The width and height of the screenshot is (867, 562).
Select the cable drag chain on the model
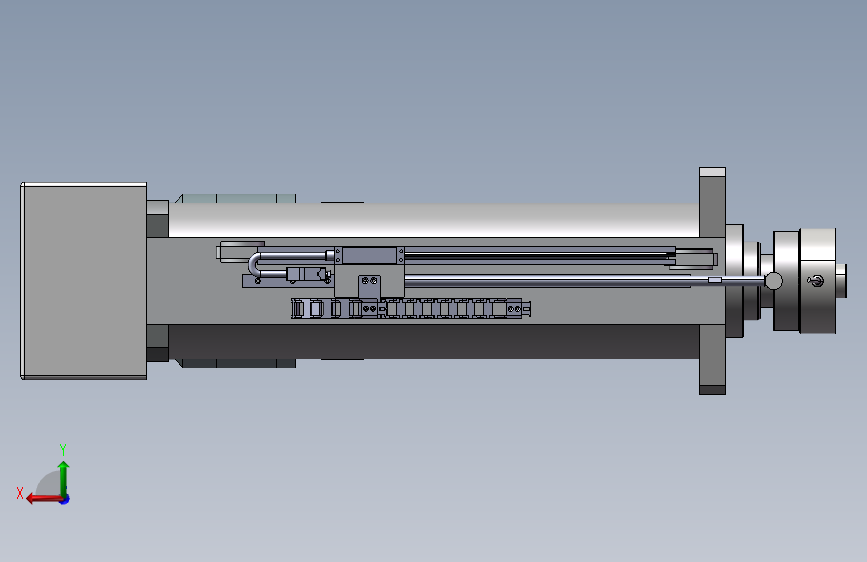[x=411, y=308]
